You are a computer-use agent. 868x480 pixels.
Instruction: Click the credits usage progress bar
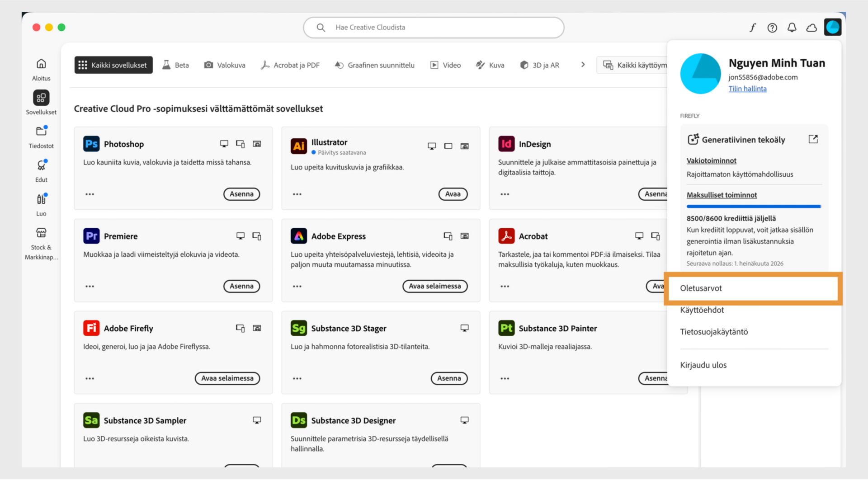754,207
